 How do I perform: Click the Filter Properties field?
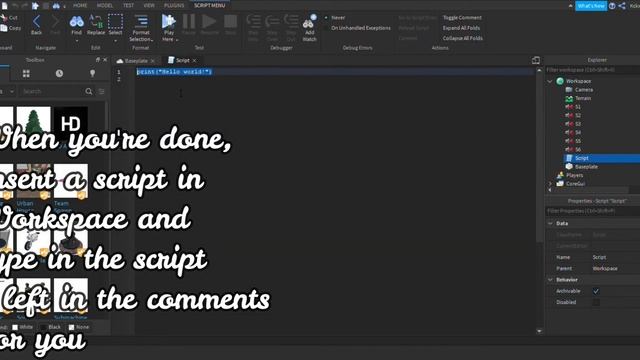[x=593, y=211]
